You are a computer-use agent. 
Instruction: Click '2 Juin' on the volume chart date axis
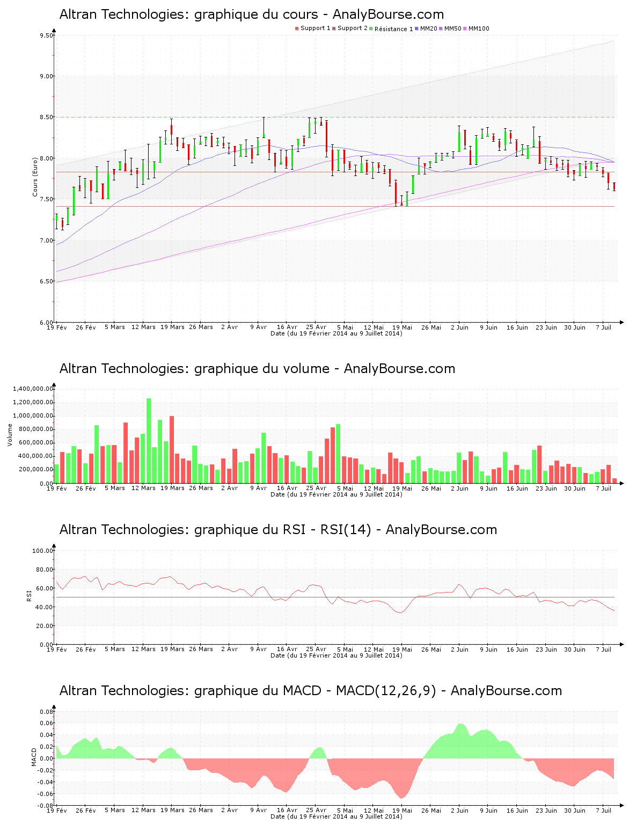click(x=460, y=488)
